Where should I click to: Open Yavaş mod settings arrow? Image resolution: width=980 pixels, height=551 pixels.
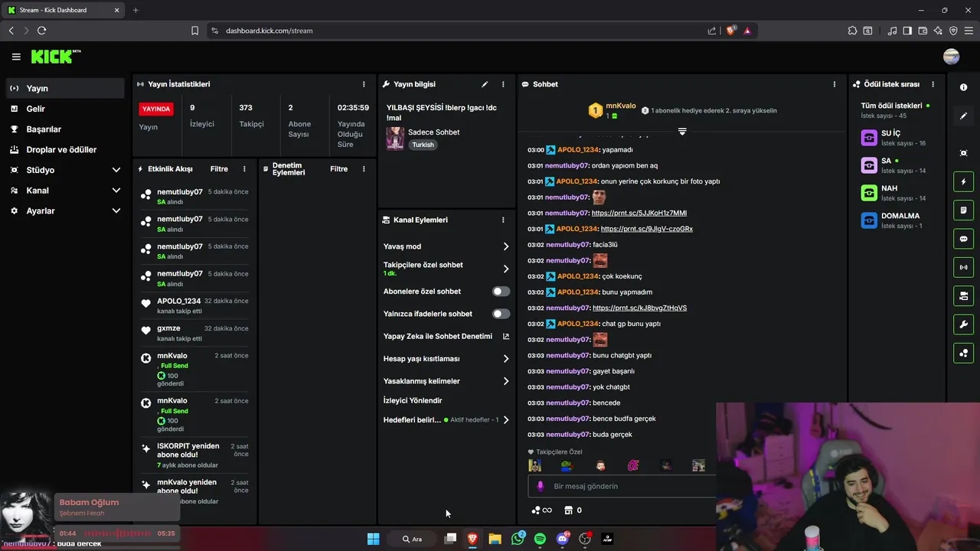click(506, 246)
